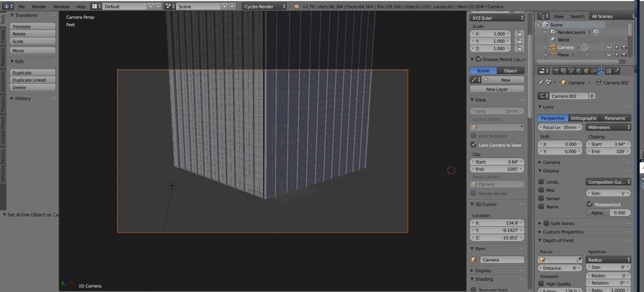The width and height of the screenshot is (644, 292).
Task: Switch to the Create tool shelf tab
Action: (x=3, y=36)
